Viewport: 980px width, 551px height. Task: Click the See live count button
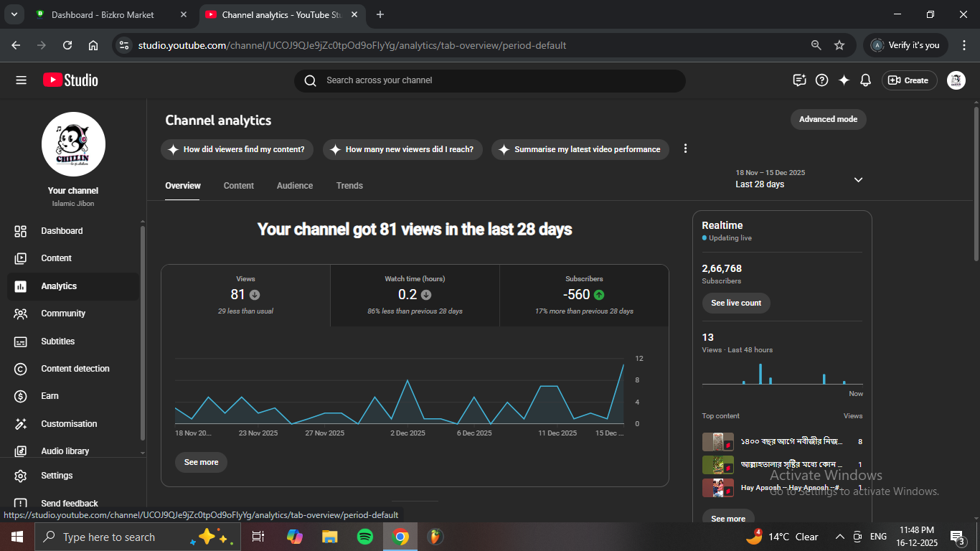pyautogui.click(x=736, y=303)
